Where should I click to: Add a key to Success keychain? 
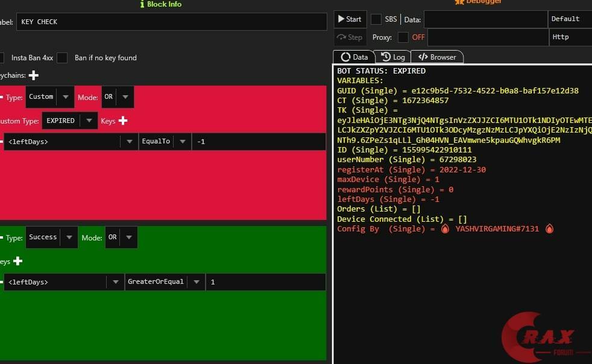(x=17, y=261)
